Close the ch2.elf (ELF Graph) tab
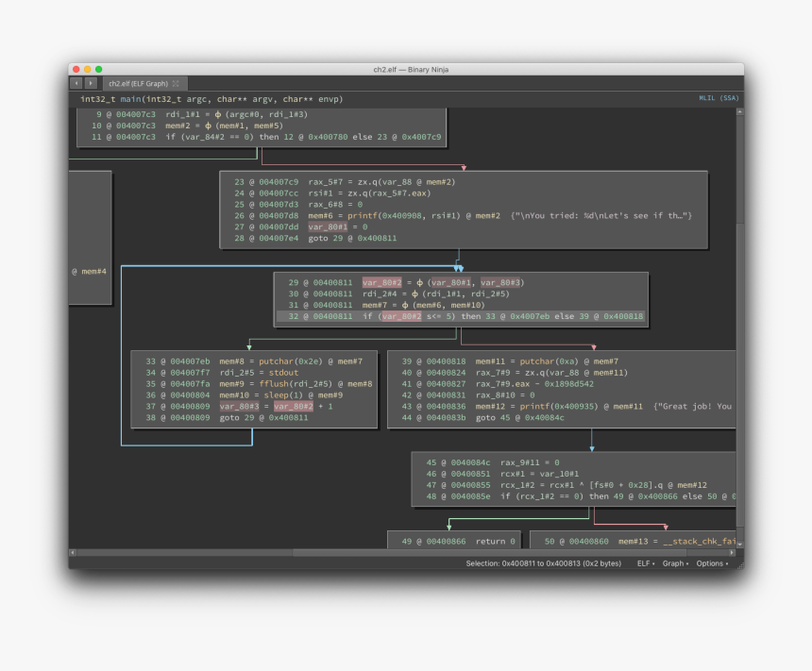The height and width of the screenshot is (671, 812). click(x=176, y=84)
